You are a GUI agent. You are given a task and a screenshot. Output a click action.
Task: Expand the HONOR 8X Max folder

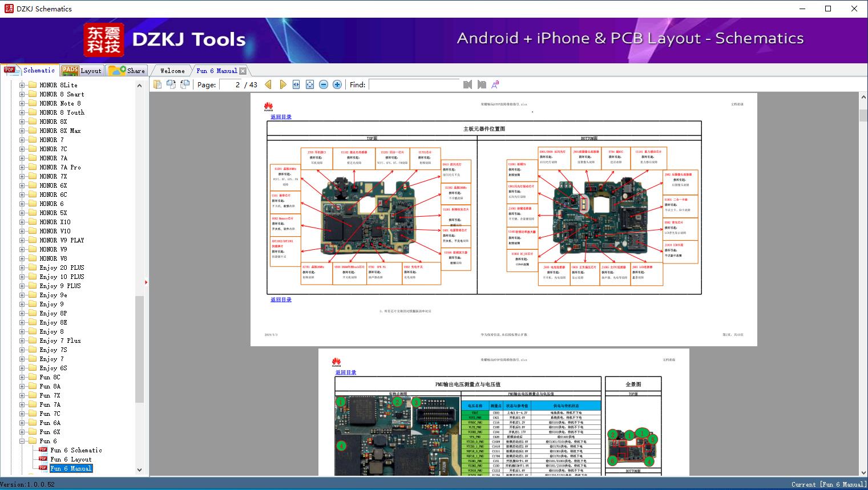click(x=22, y=131)
